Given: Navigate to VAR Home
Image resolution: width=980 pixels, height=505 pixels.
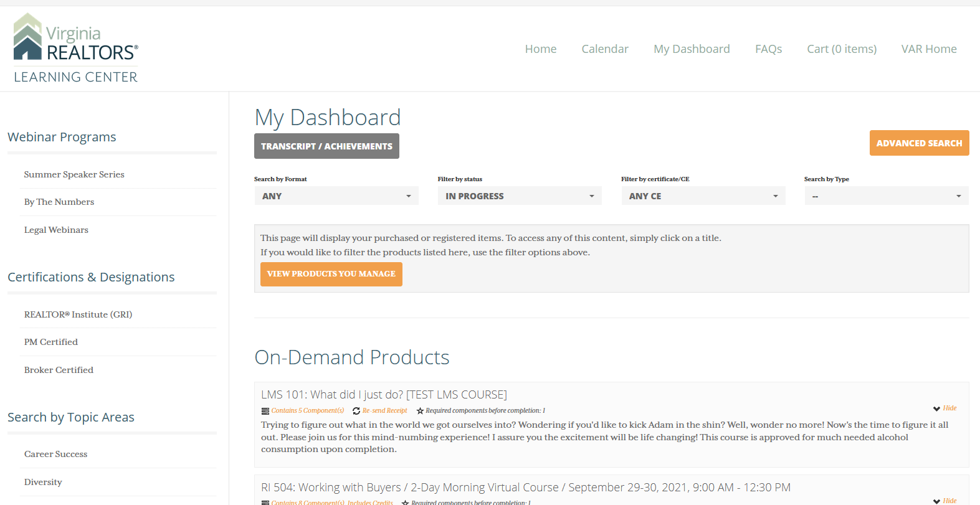Looking at the screenshot, I should (929, 49).
